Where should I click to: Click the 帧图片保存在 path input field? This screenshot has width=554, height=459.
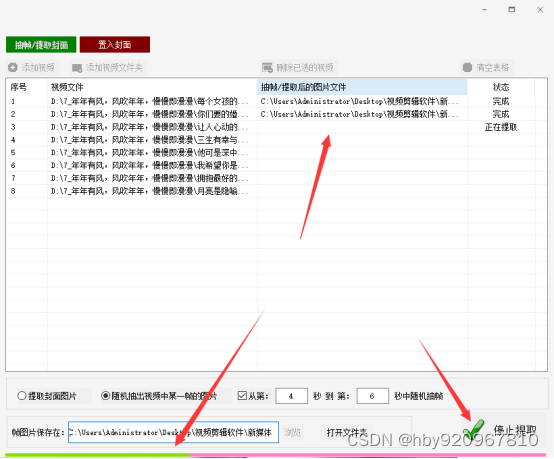173,432
